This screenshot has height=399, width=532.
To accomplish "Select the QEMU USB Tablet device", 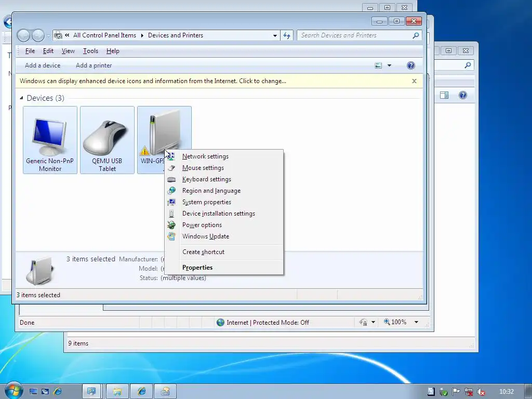I will tap(107, 140).
